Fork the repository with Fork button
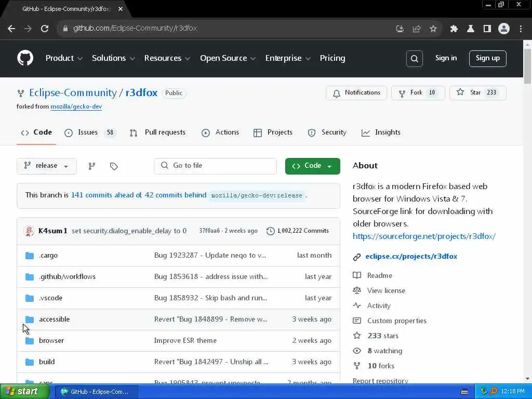This screenshot has height=399, width=532. click(418, 92)
